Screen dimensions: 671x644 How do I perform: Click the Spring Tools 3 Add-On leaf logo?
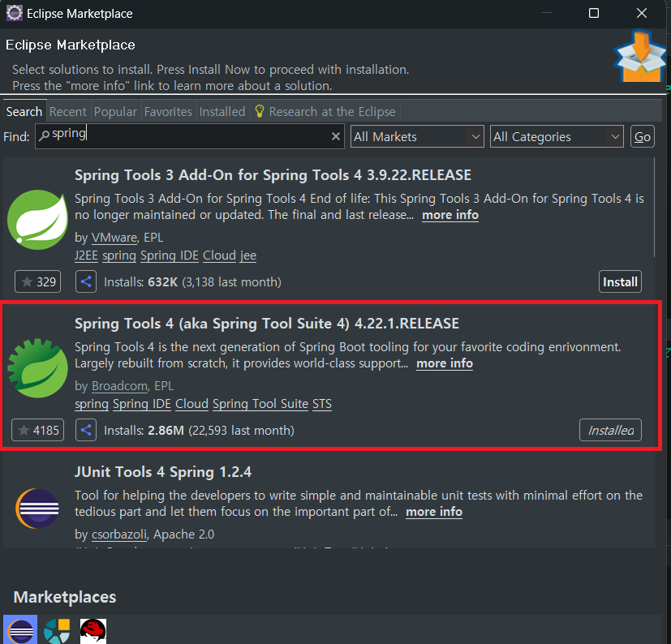click(37, 220)
